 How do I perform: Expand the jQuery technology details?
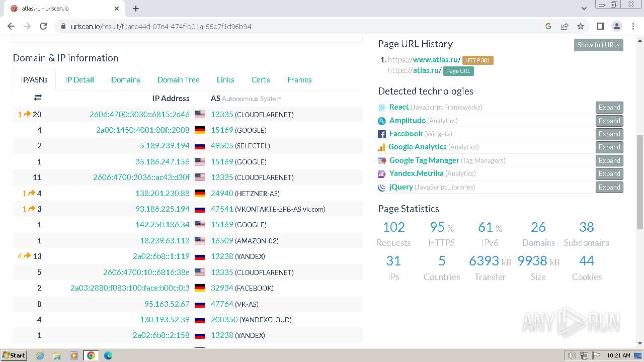pyautogui.click(x=609, y=187)
